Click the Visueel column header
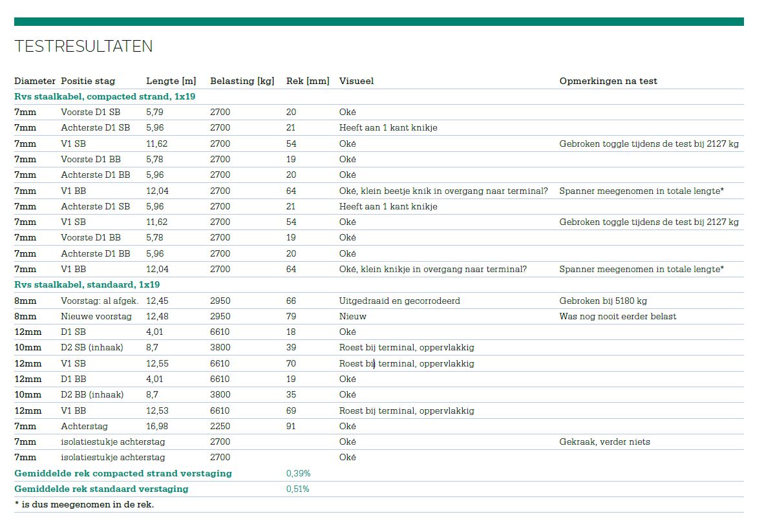Image resolution: width=764 pixels, height=532 pixels. [356, 81]
